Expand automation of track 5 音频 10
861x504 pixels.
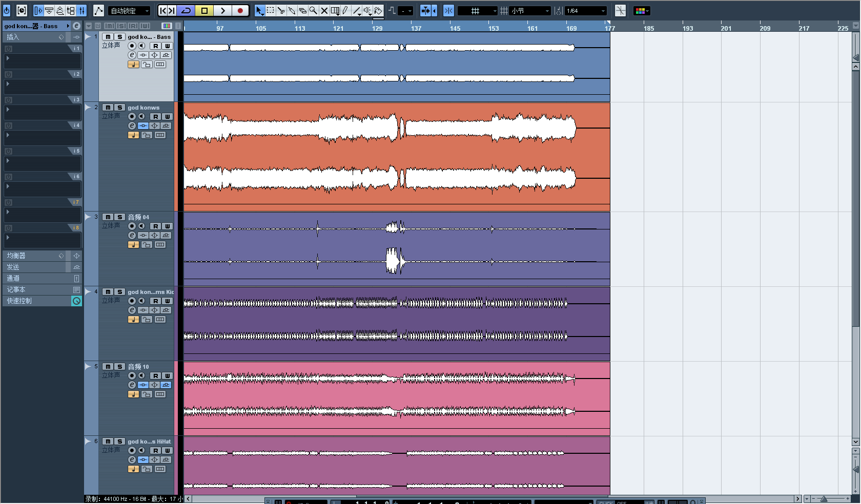tap(88, 366)
